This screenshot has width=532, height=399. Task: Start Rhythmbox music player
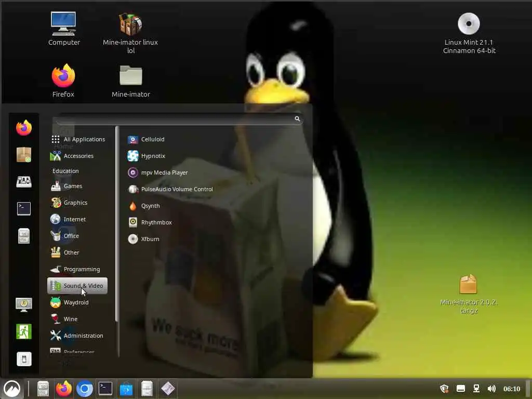(150, 222)
